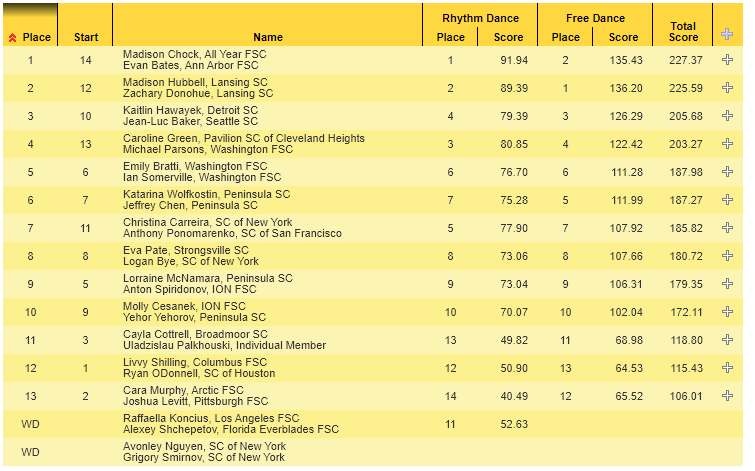Select Joshua Levitt, Pittsburgh FSC name

(195, 401)
